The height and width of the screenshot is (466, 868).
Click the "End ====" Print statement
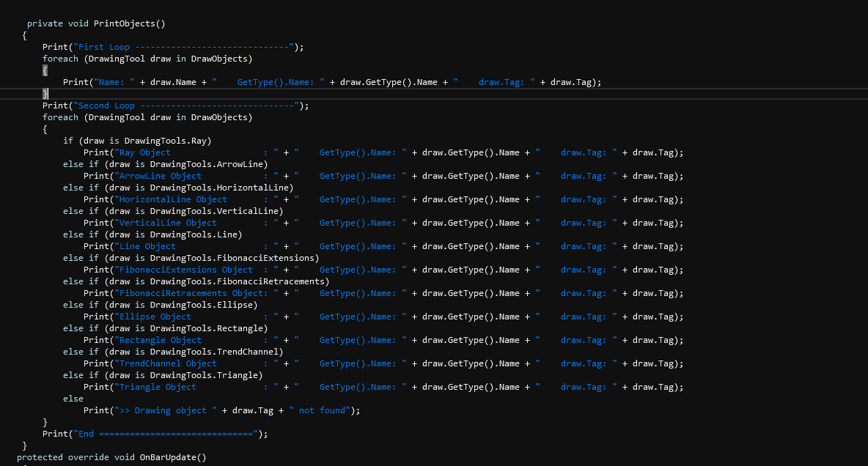point(154,434)
